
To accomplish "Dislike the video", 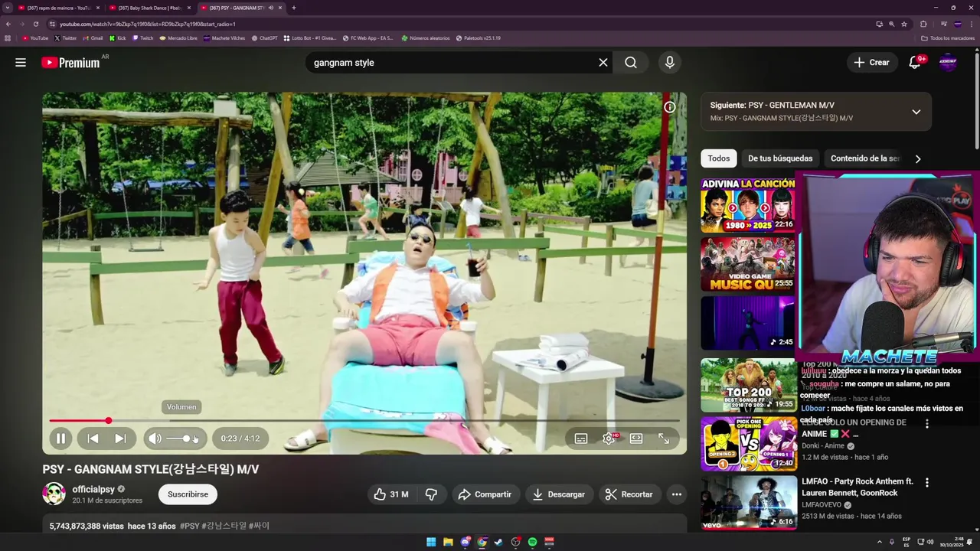I will pos(431,494).
